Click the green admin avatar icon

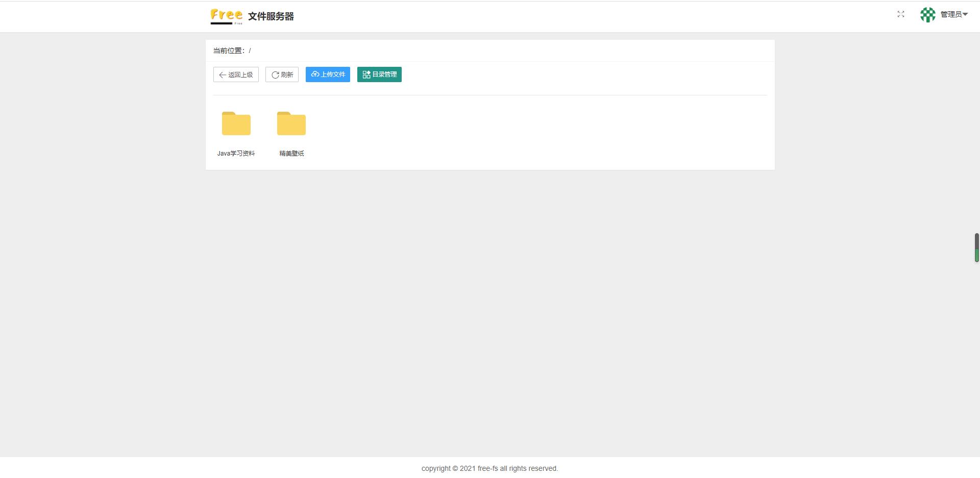927,15
